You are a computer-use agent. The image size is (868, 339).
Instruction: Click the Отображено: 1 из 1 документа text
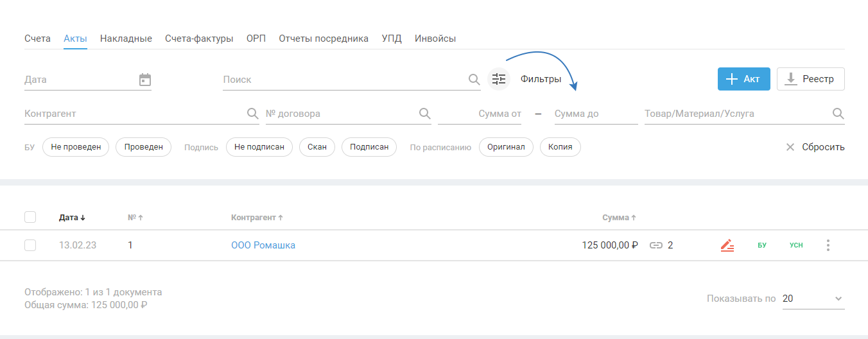pos(93,292)
